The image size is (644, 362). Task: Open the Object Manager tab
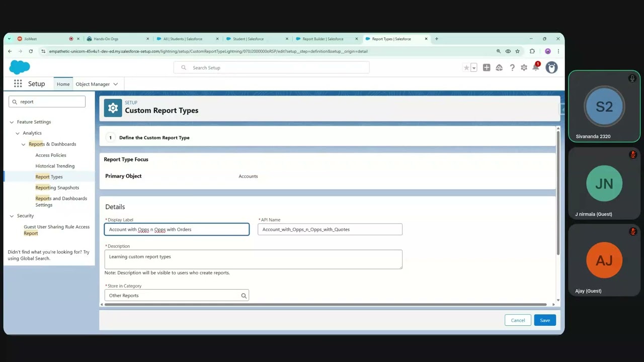tap(93, 84)
